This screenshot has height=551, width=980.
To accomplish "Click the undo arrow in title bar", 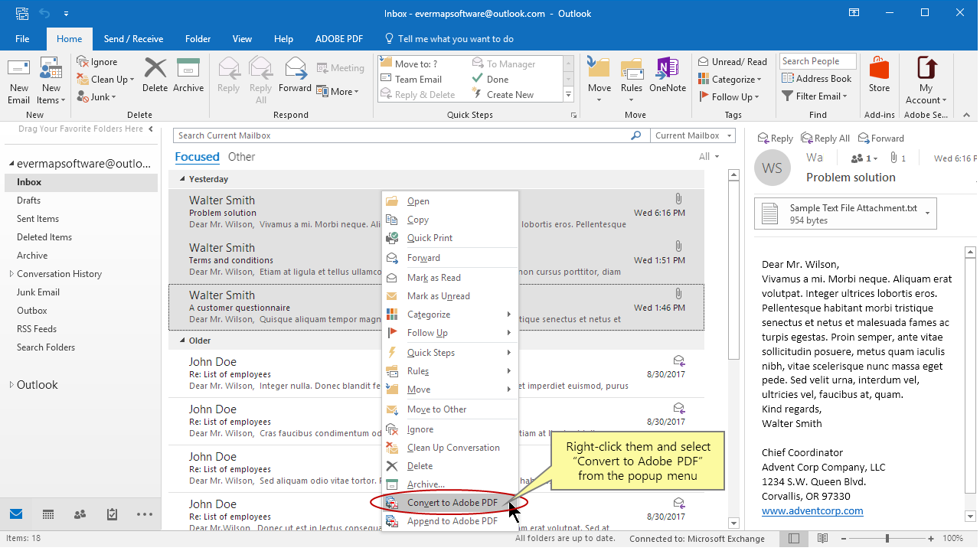I will [x=44, y=14].
